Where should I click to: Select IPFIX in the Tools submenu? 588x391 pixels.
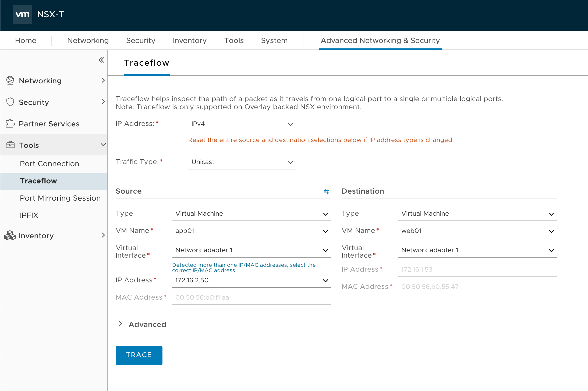coord(29,215)
